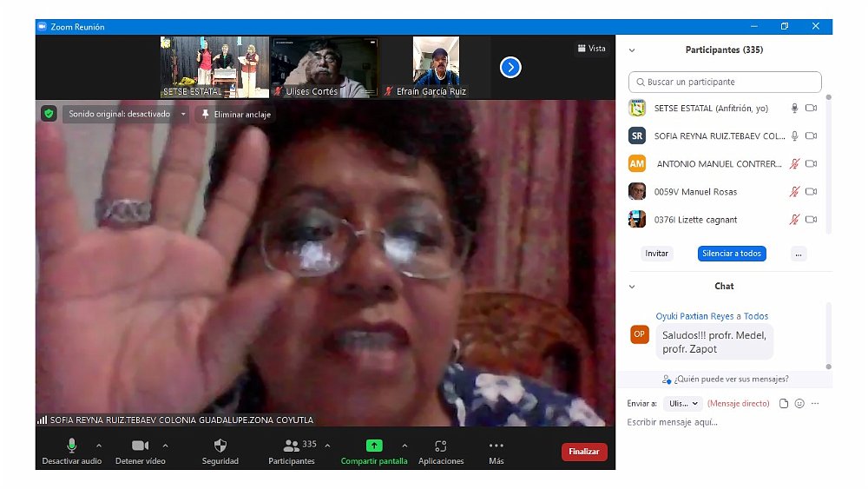Open the Vista layout menu

pyautogui.click(x=591, y=49)
